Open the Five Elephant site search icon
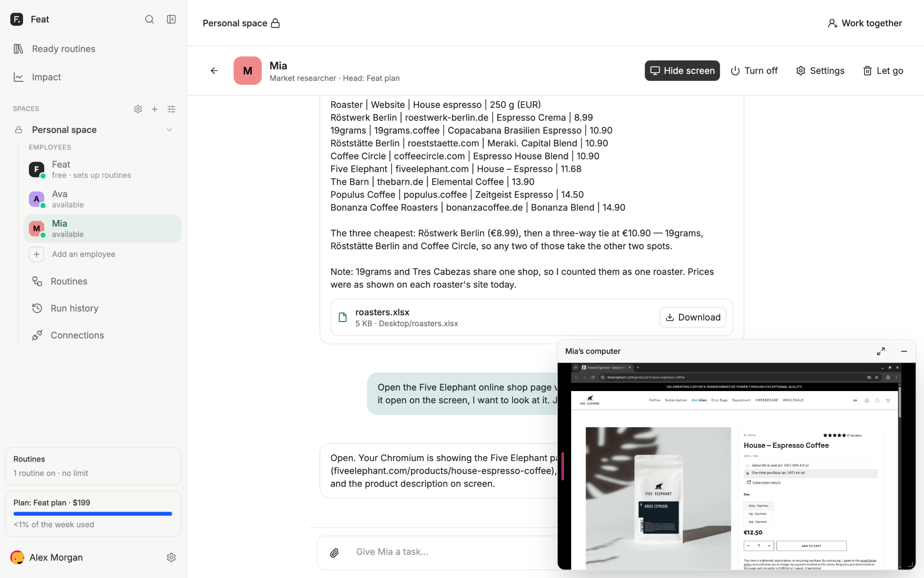The image size is (924, 578). (x=877, y=401)
